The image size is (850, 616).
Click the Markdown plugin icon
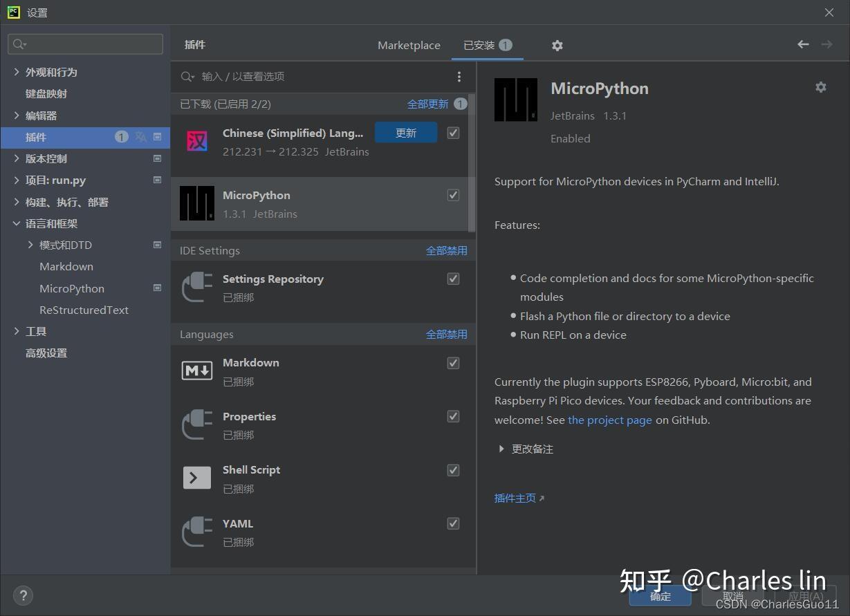click(196, 371)
